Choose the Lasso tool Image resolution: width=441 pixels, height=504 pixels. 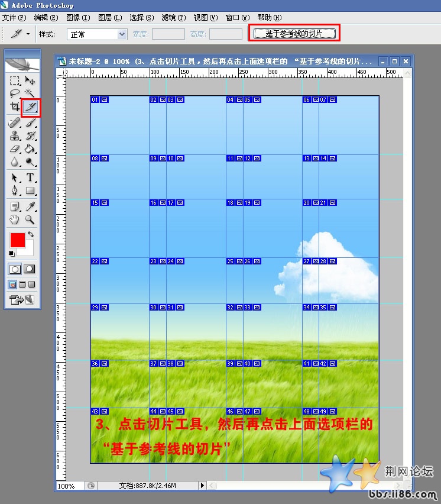pyautogui.click(x=15, y=93)
